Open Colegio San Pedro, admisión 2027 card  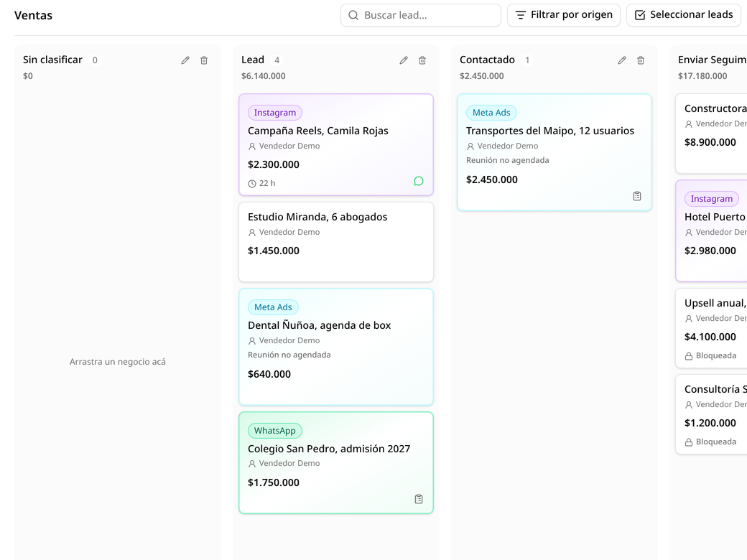click(x=336, y=463)
